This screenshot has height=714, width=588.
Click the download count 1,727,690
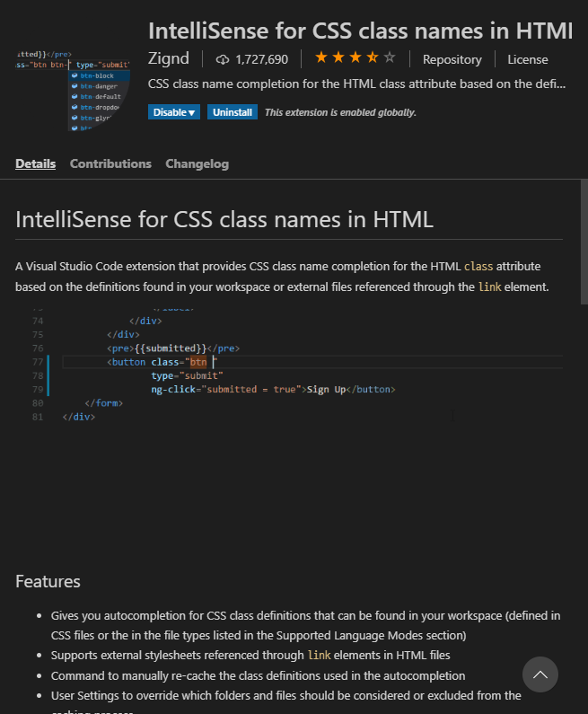pyautogui.click(x=262, y=59)
